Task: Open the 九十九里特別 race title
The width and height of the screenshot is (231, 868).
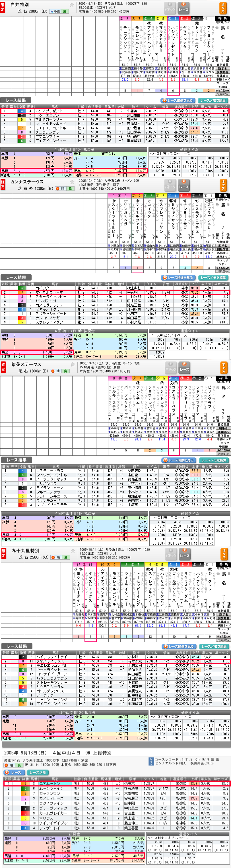Action: click(x=26, y=551)
